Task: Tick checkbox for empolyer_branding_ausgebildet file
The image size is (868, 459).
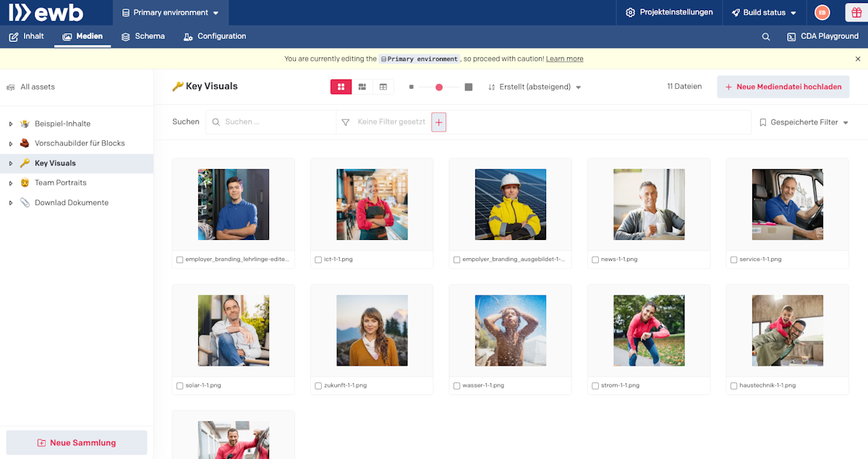Action: click(457, 259)
